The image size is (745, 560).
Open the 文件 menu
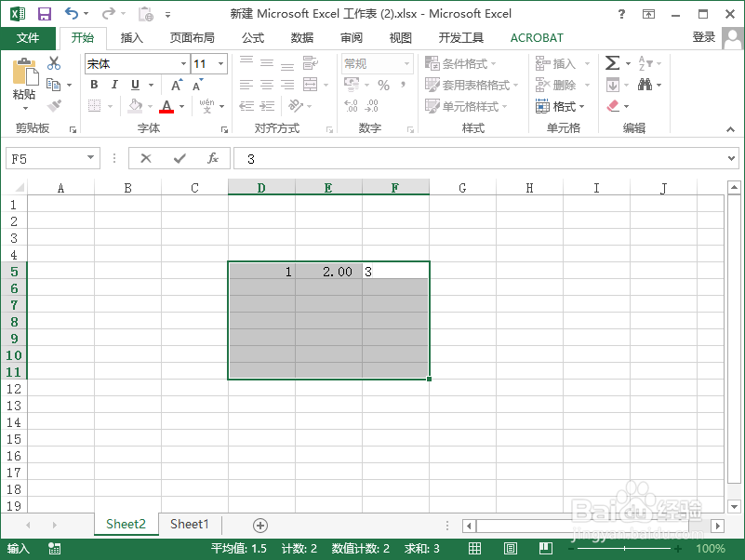(x=28, y=38)
